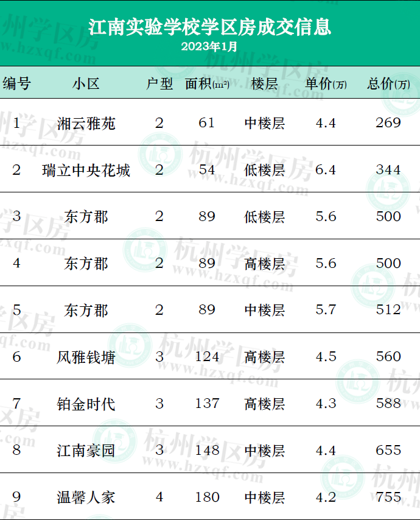This screenshot has width=420, height=520.
Task: Click 东方郡 in row number 5
Action: [86, 311]
